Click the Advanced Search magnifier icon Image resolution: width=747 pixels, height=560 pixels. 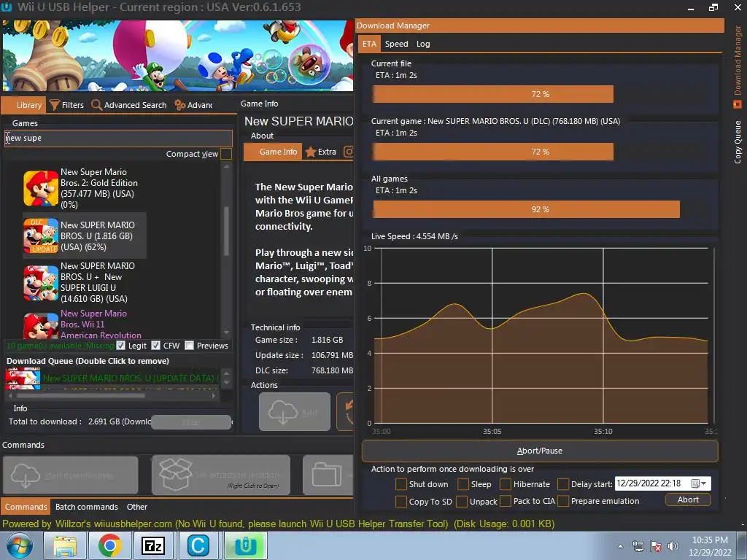click(x=97, y=105)
